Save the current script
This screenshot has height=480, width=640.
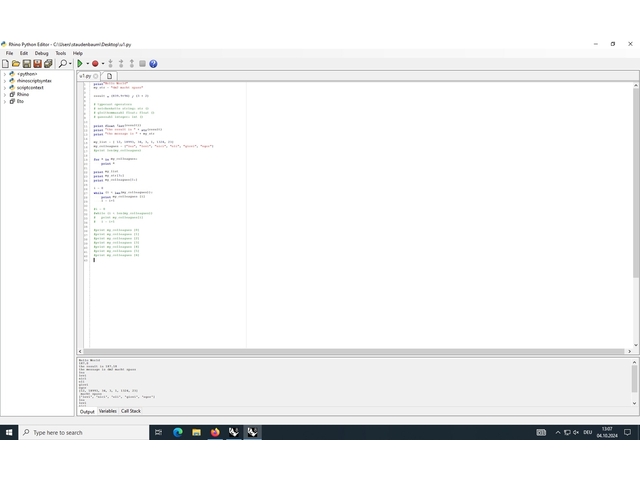pos(27,64)
